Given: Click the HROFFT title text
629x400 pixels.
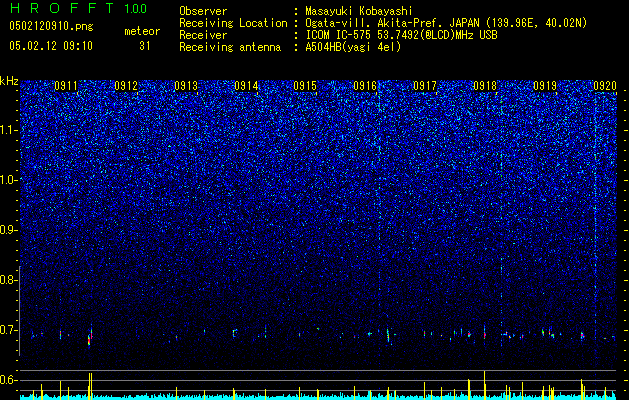Looking at the screenshot, I should pyautogui.click(x=61, y=8).
